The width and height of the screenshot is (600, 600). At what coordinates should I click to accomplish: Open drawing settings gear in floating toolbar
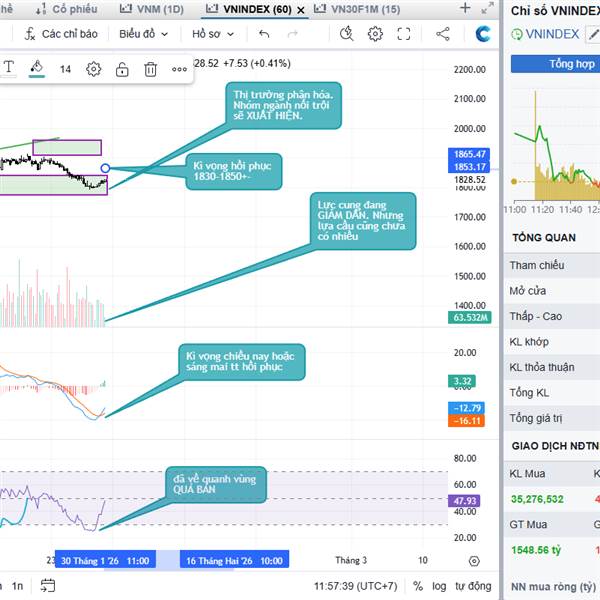click(93, 69)
